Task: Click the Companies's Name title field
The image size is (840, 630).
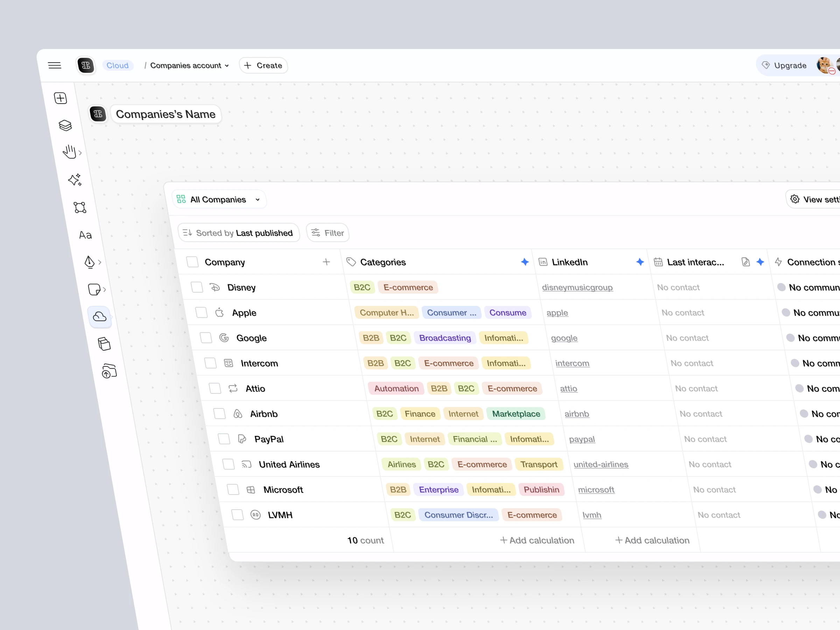Action: 166,114
